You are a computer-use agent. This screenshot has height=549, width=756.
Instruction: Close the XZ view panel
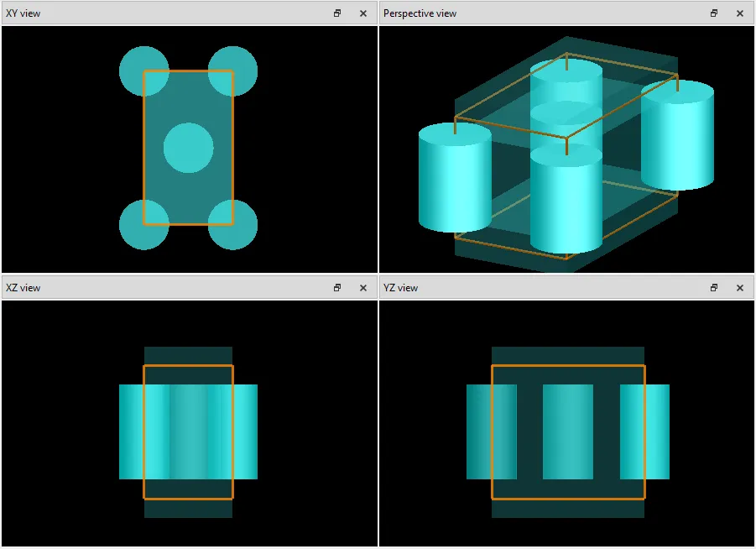[x=362, y=288]
